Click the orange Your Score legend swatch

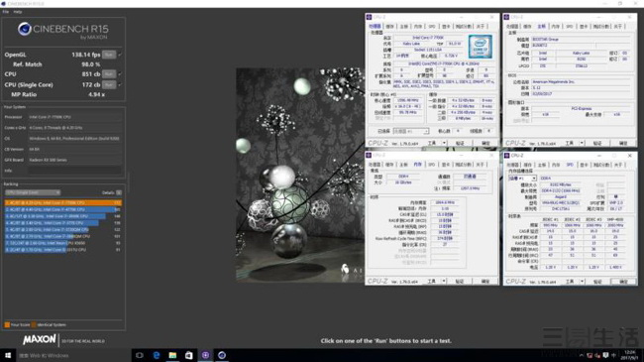[7, 325]
